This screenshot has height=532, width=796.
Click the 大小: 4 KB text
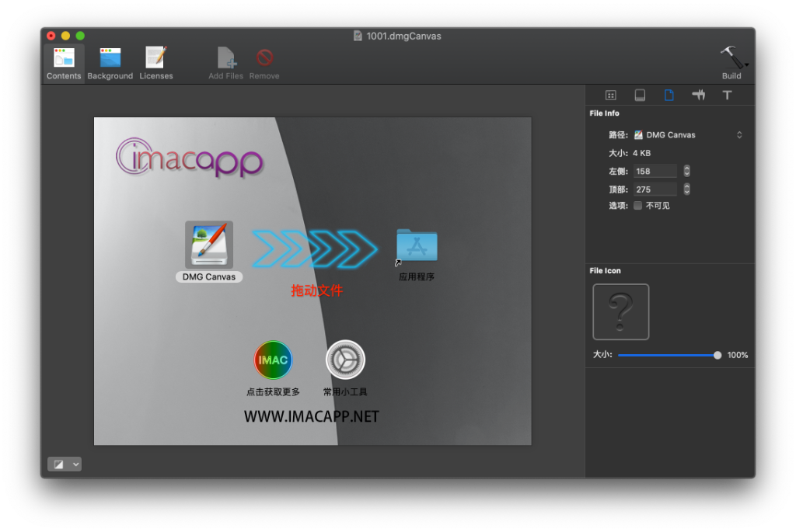tap(630, 153)
